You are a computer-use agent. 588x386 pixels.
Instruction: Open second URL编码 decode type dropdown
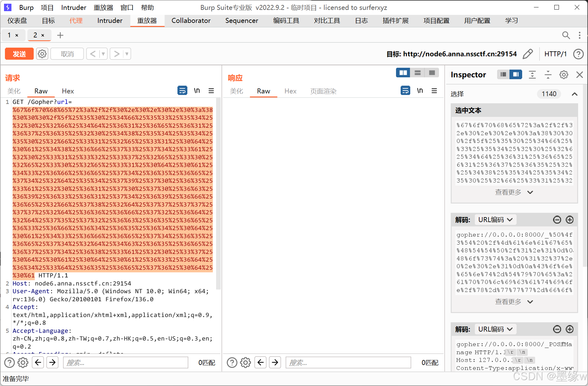click(x=495, y=329)
